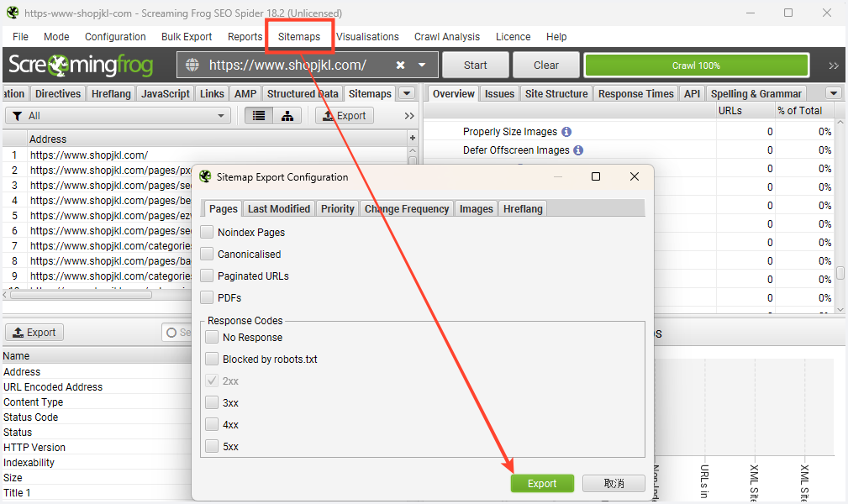Screen dimensions: 848x504
Task: Switch to Last Modified tab
Action: click(x=279, y=208)
